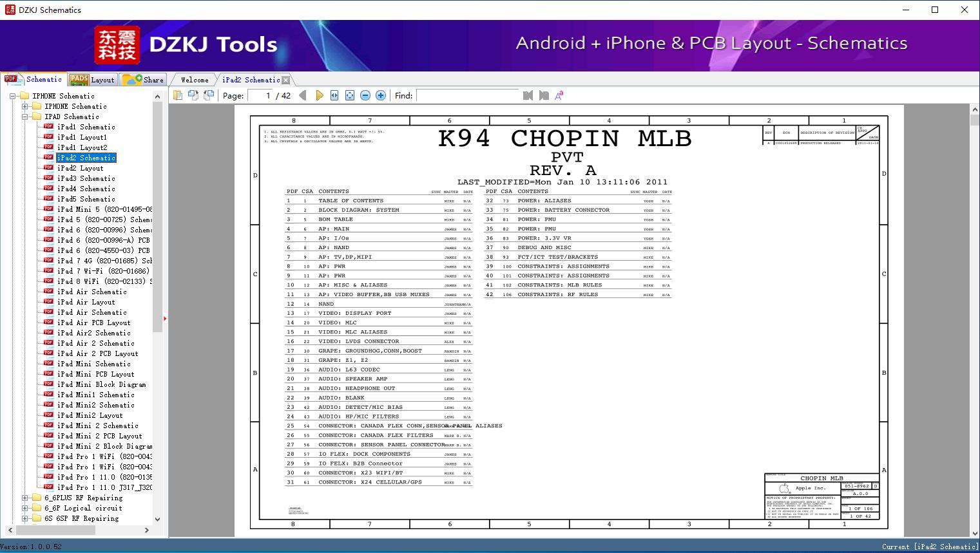
Task: Open iPad Air PCB Layout item
Action: coord(93,323)
